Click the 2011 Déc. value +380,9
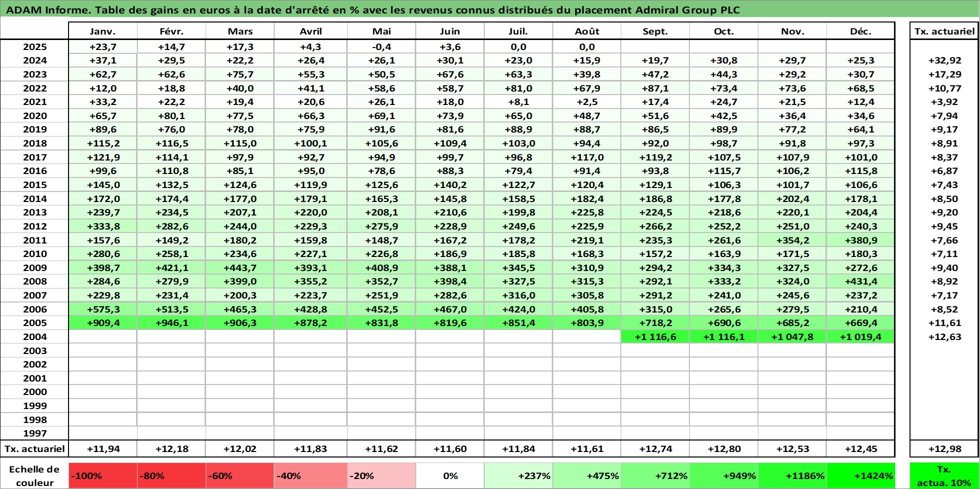 [860, 240]
